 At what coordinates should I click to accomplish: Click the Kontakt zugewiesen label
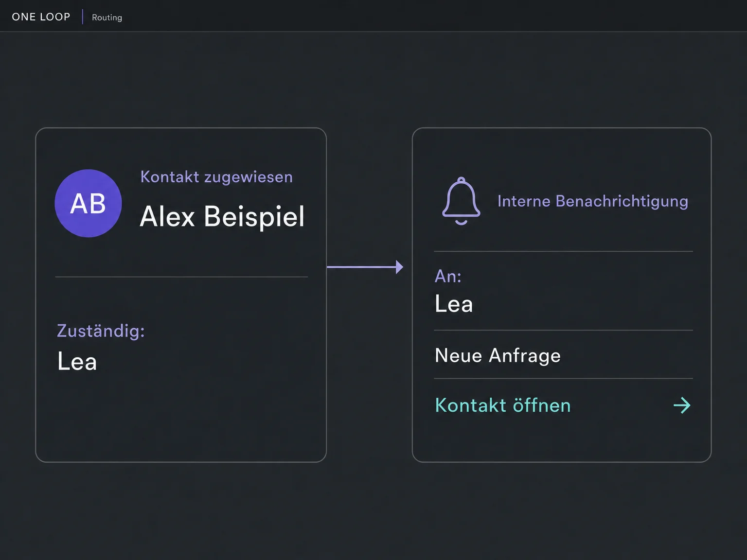(x=216, y=177)
